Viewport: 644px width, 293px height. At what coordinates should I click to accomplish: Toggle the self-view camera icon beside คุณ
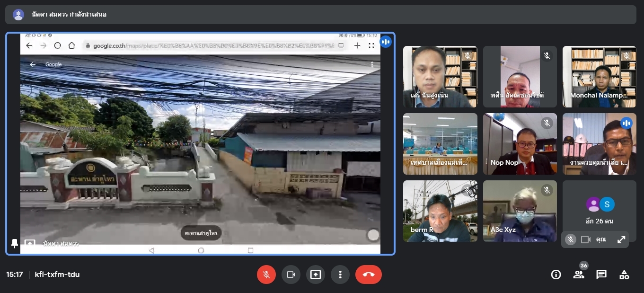click(585, 240)
